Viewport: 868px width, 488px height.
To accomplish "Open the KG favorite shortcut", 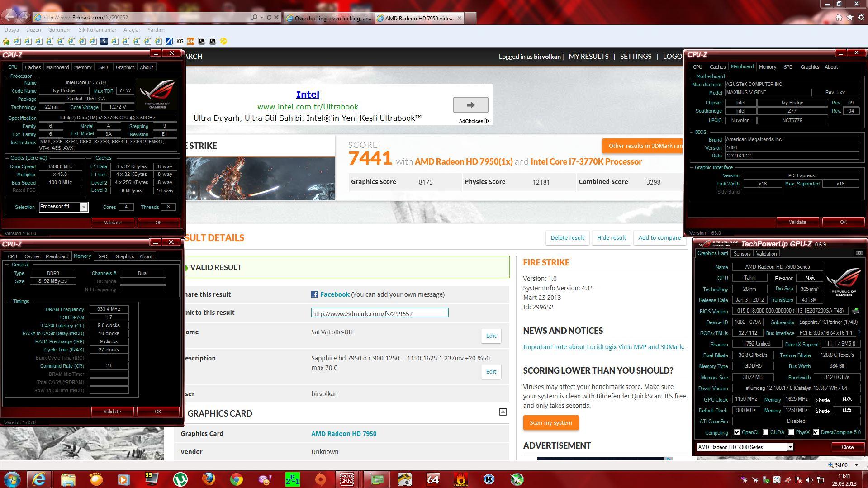I will pyautogui.click(x=180, y=41).
